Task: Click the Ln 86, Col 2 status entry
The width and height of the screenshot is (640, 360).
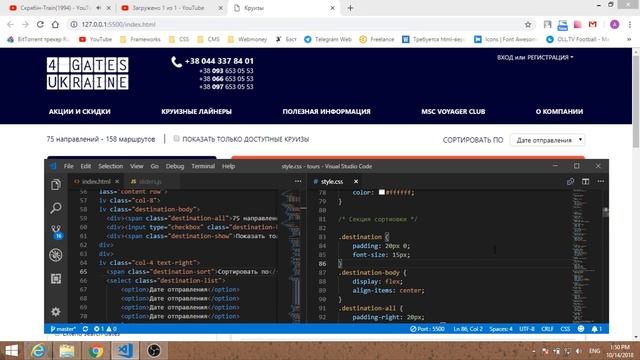Action: click(x=468, y=329)
